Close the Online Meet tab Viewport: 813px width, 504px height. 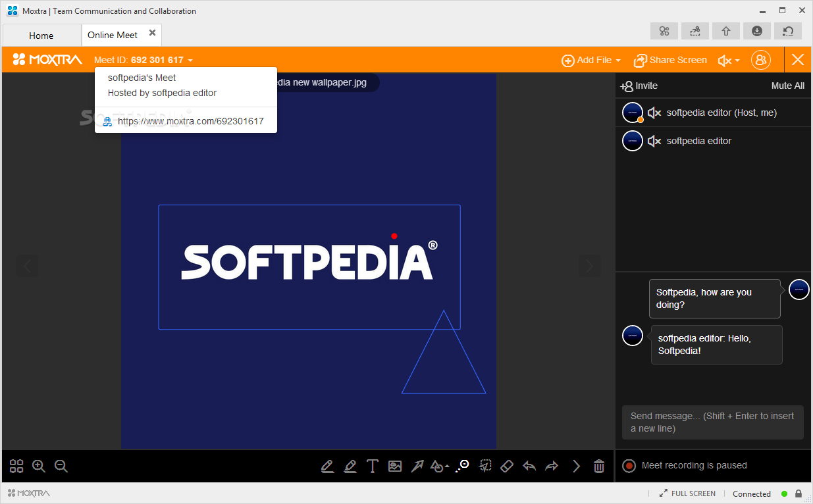pyautogui.click(x=153, y=32)
